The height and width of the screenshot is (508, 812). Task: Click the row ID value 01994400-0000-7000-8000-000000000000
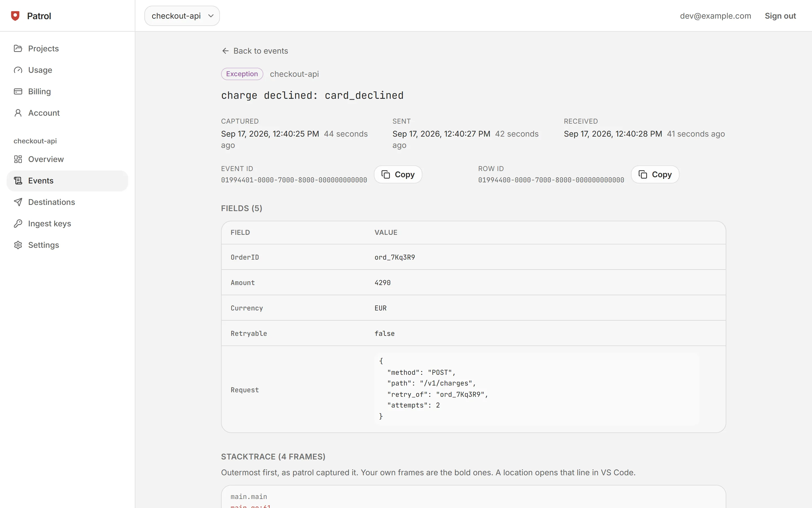[551, 180]
